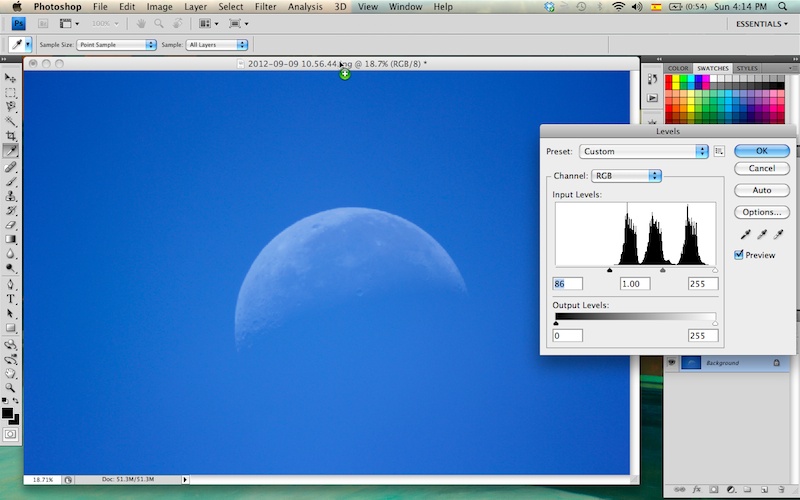
Task: Select the Move tool in the toolbox
Action: point(11,77)
